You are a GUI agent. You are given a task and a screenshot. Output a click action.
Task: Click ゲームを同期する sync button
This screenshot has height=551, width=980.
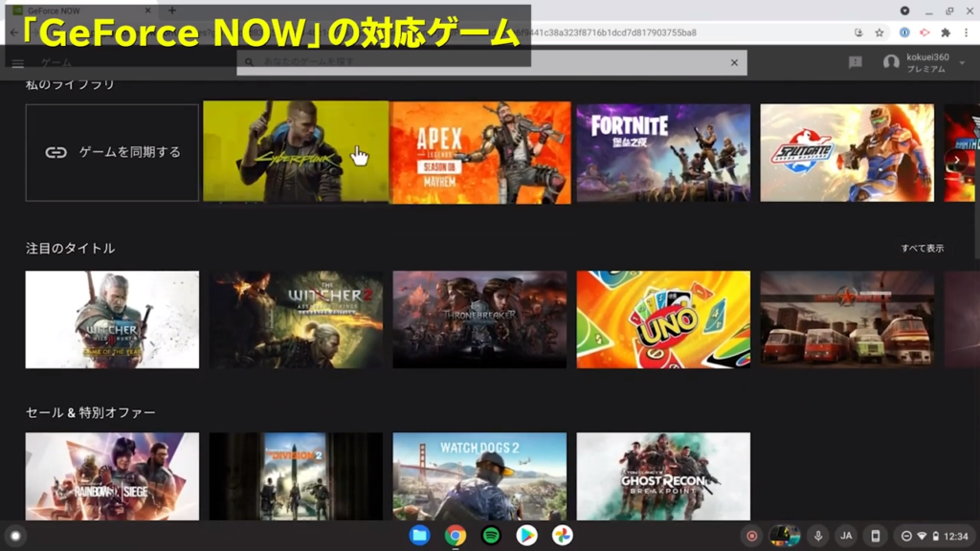(112, 152)
